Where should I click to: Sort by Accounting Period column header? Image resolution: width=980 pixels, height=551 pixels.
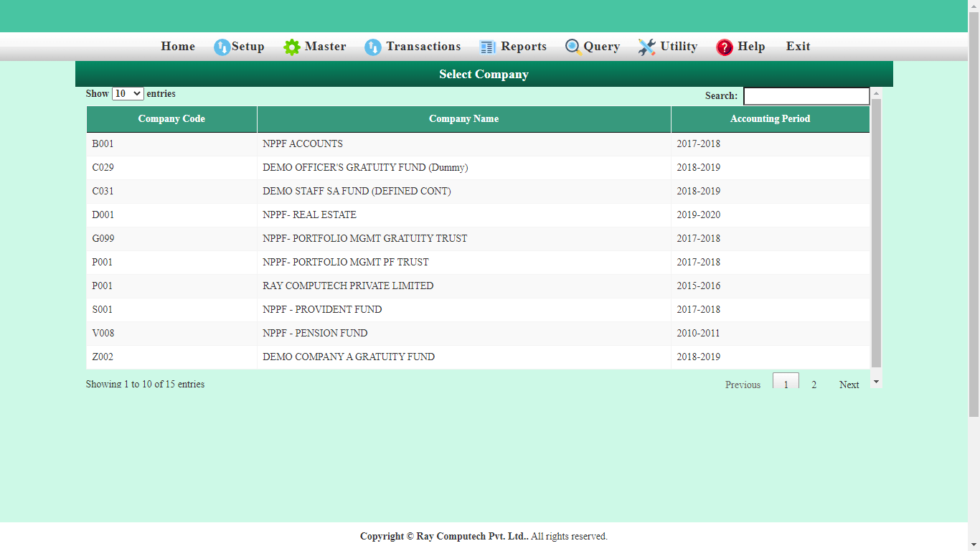click(x=770, y=119)
